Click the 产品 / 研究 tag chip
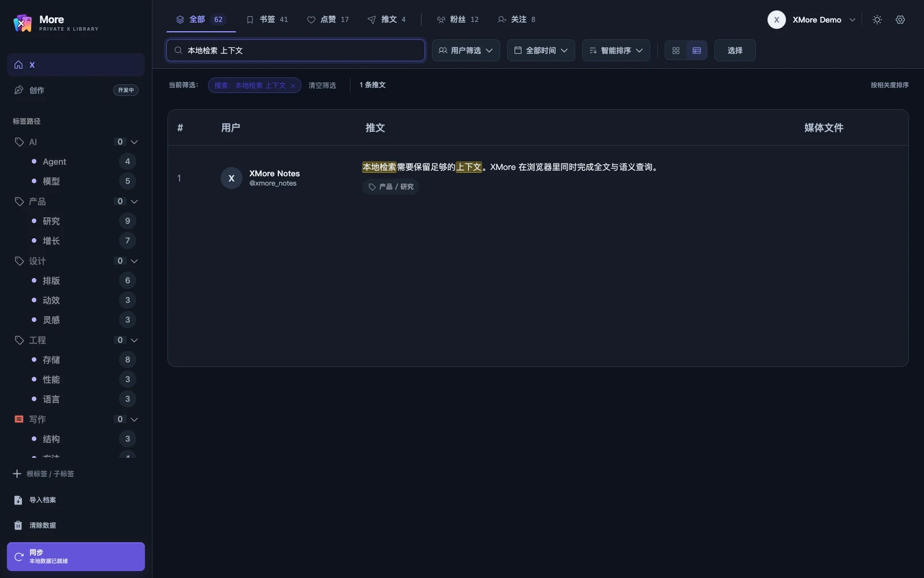The width and height of the screenshot is (924, 578). tap(391, 187)
